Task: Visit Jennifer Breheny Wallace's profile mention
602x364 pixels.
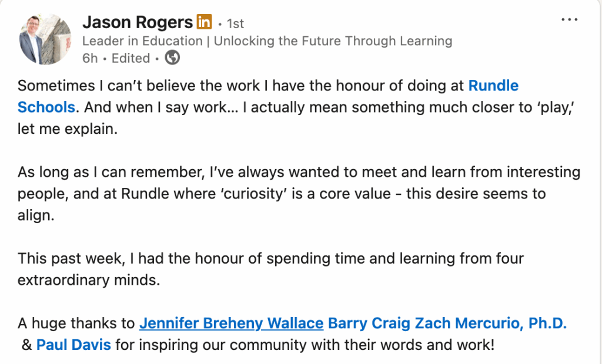Action: click(231, 323)
